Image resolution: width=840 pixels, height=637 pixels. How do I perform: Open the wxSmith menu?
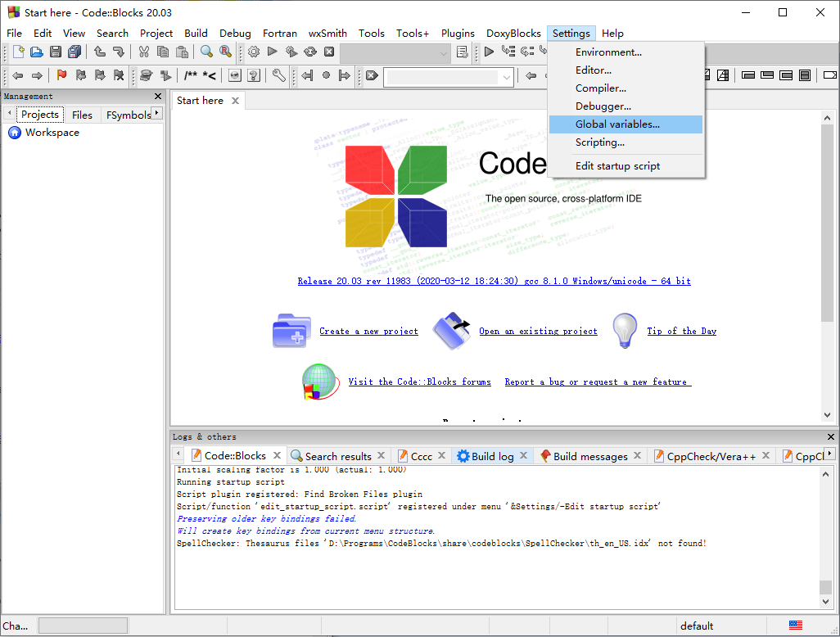327,34
